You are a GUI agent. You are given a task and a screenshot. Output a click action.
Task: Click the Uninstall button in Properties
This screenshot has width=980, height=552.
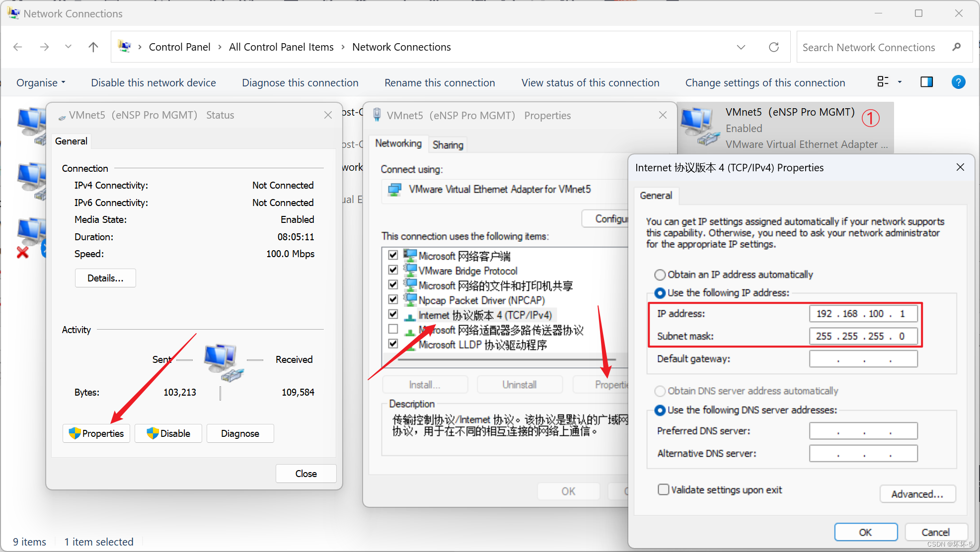(x=519, y=385)
